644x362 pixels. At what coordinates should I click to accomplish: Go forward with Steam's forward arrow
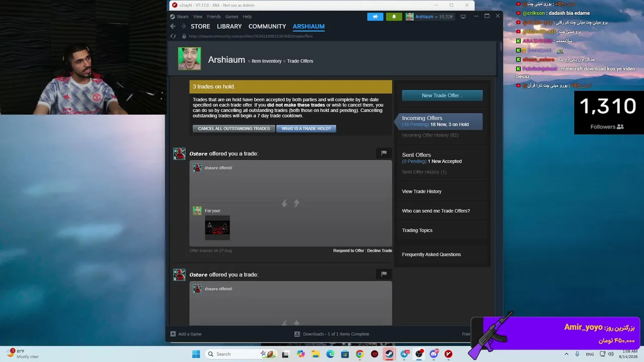click(183, 26)
